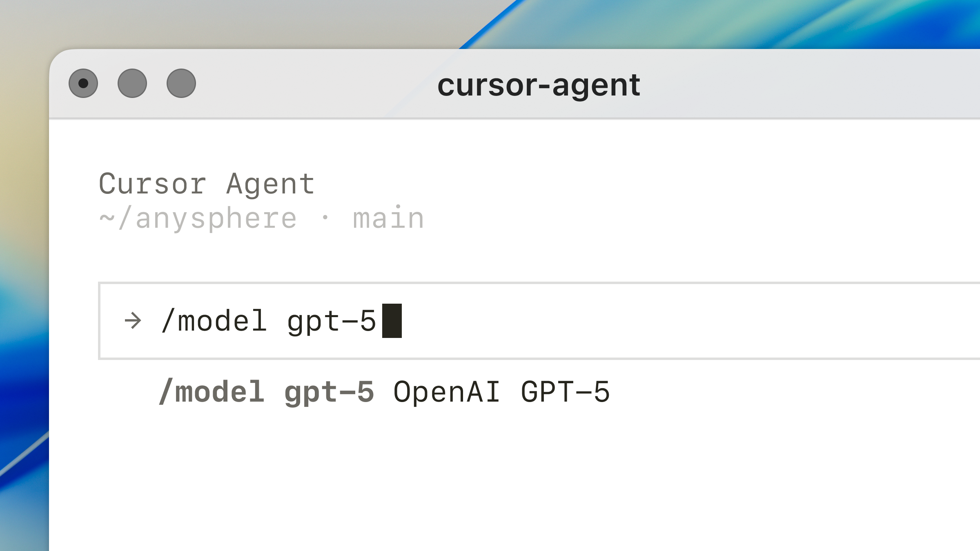Click the /model command text in the input
The image size is (980, 551).
coord(214,321)
